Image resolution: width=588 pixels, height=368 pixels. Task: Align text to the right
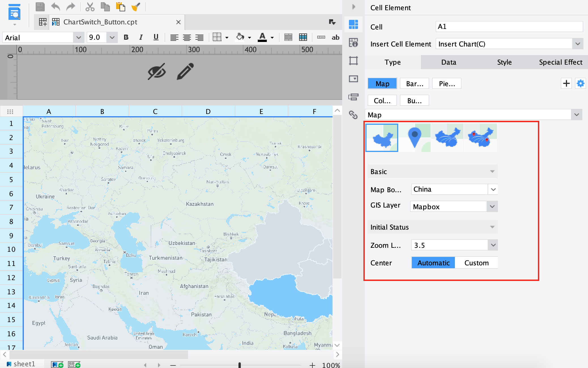(199, 37)
